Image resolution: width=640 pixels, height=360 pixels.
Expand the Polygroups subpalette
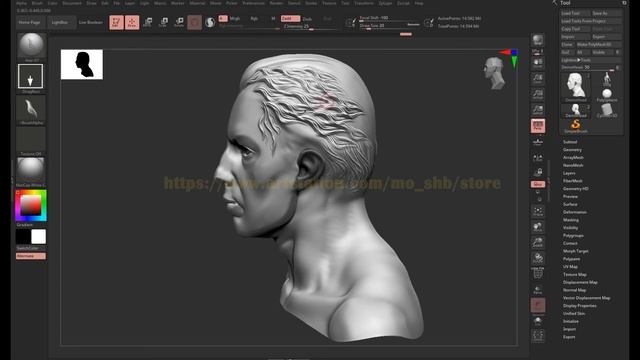coord(573,236)
